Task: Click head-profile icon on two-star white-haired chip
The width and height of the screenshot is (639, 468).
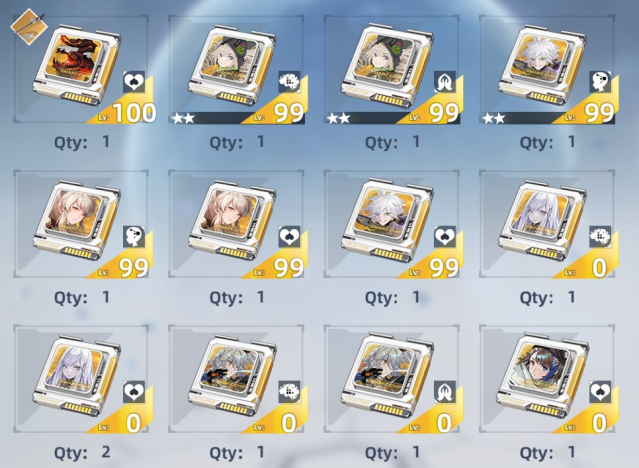Action: coord(600,82)
